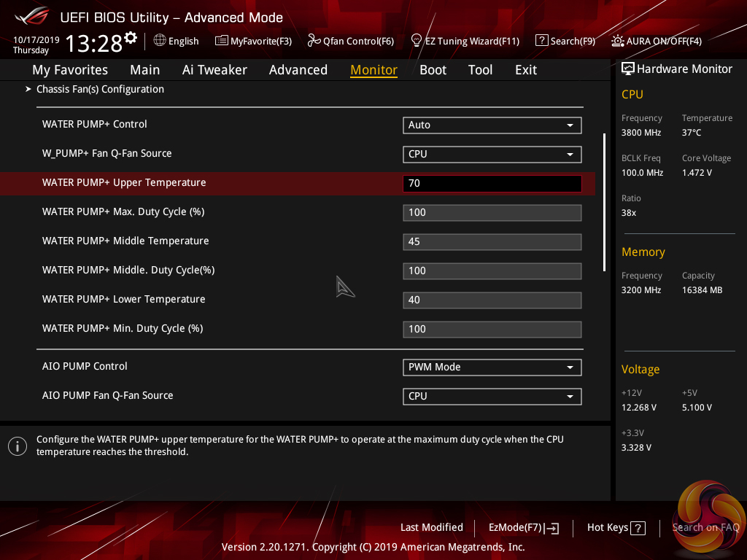Click CPU frequency value 3800 MHz
Screen dimensions: 747x560
(640, 133)
